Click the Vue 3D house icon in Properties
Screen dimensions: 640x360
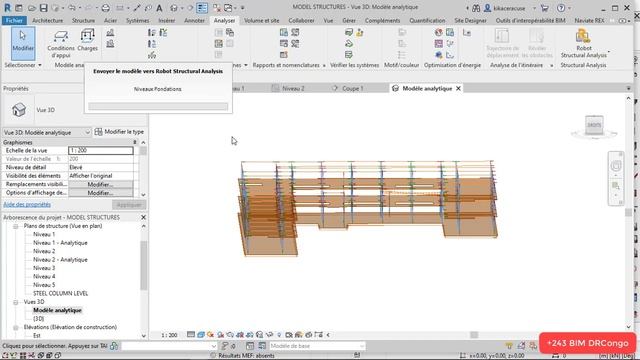click(x=19, y=110)
